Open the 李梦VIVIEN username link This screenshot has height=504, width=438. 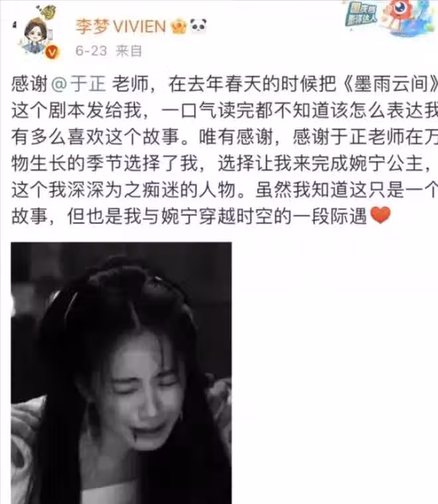coord(121,27)
